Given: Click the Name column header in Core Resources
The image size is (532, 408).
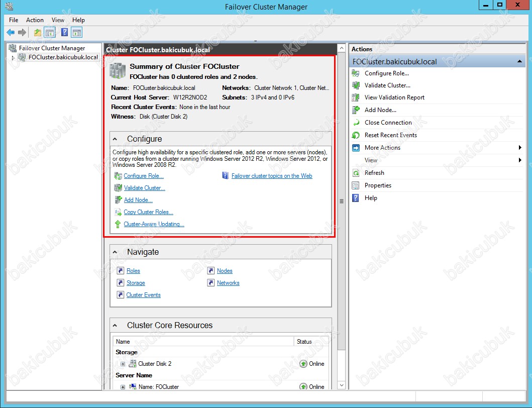Looking at the screenshot, I should pyautogui.click(x=203, y=342).
